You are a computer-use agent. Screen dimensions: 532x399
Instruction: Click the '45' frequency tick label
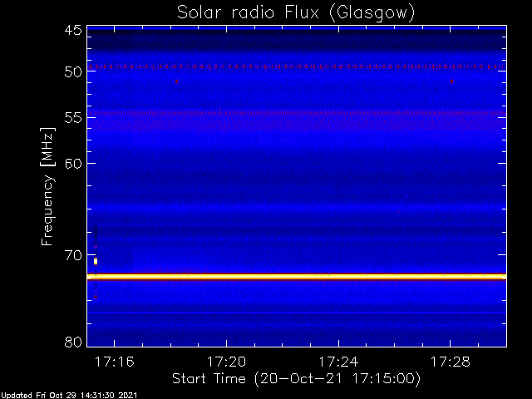pos(73,30)
